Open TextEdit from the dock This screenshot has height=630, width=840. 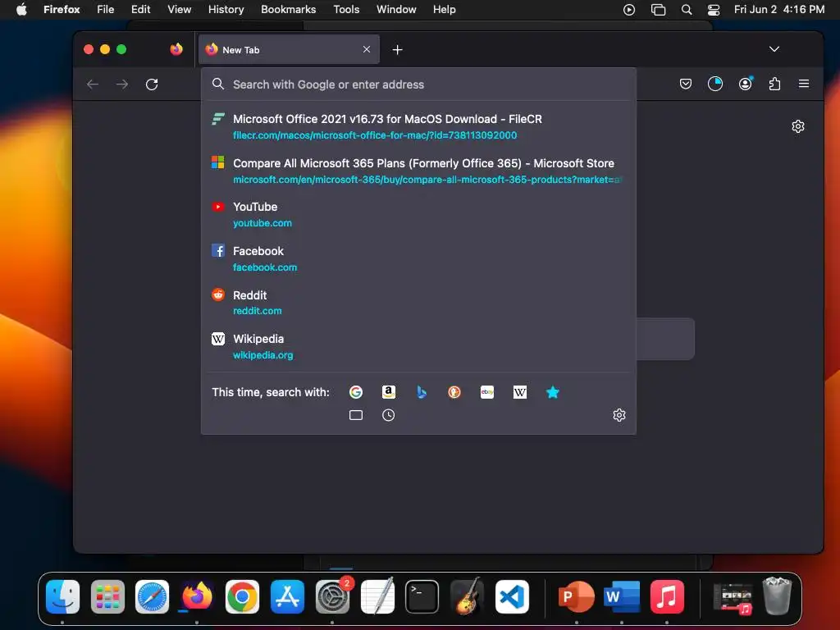[377, 596]
